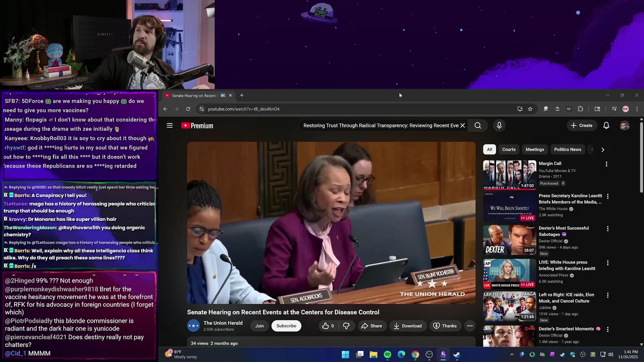The image size is (644, 362).
Task: Go to YouTube Premium home logo
Action: pyautogui.click(x=197, y=126)
